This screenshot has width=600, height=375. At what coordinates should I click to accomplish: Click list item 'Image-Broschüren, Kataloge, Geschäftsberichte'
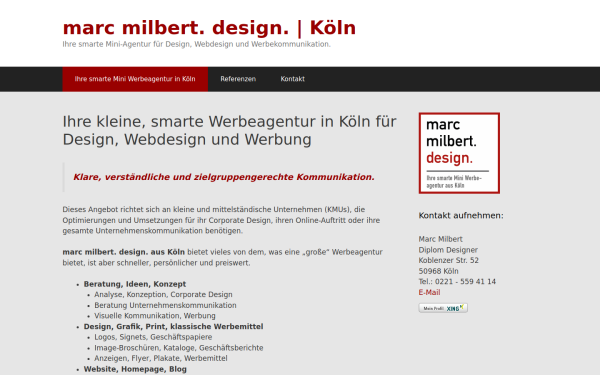click(179, 348)
